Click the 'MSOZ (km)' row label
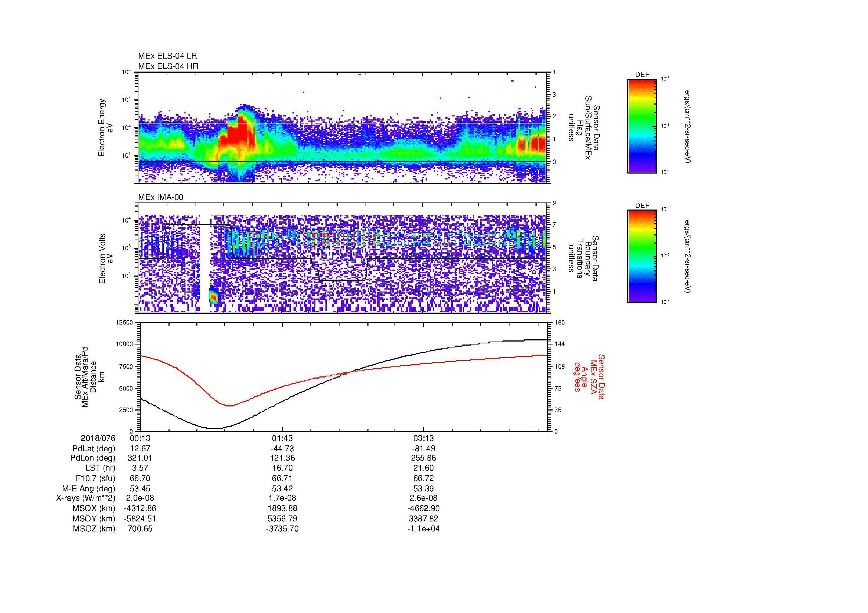Screen dimensions: 868x613 click(94, 529)
